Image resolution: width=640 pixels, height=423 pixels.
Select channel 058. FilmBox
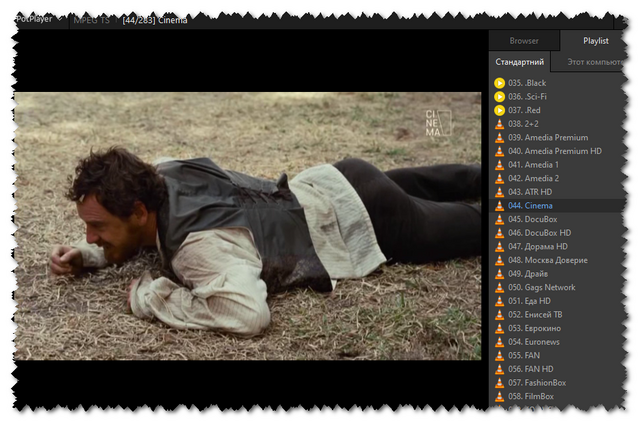531,396
